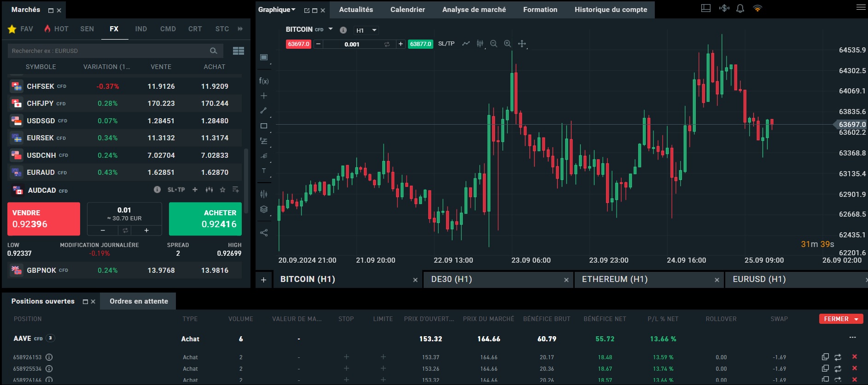Click the Wi-Fi connection status icon

coord(757,8)
